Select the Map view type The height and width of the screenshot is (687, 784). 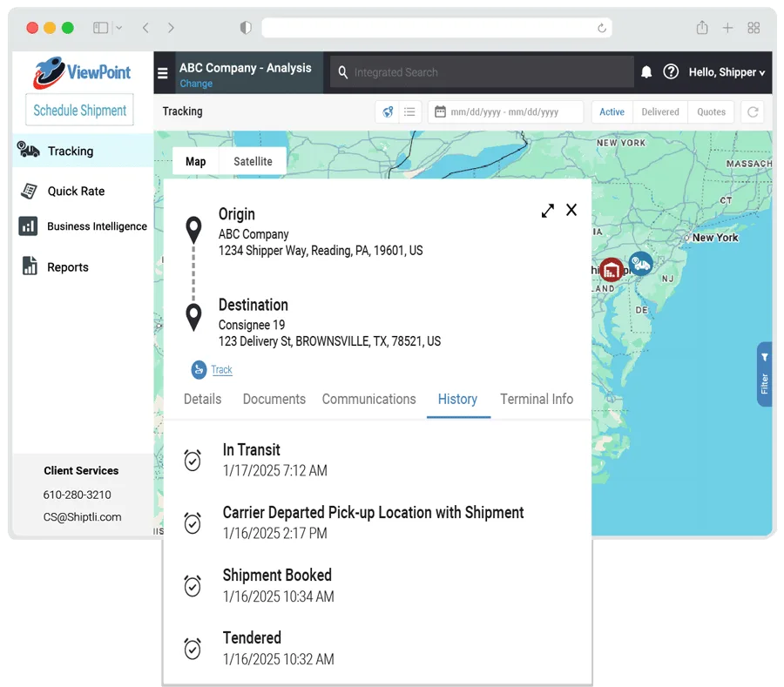pyautogui.click(x=195, y=161)
